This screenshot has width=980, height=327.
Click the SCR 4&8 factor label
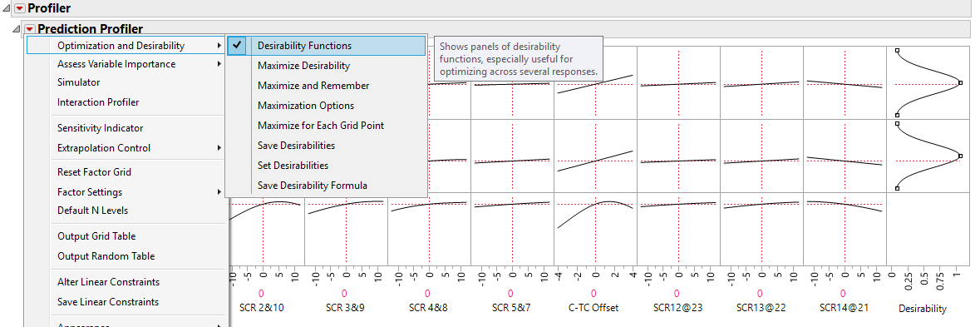coord(427,308)
